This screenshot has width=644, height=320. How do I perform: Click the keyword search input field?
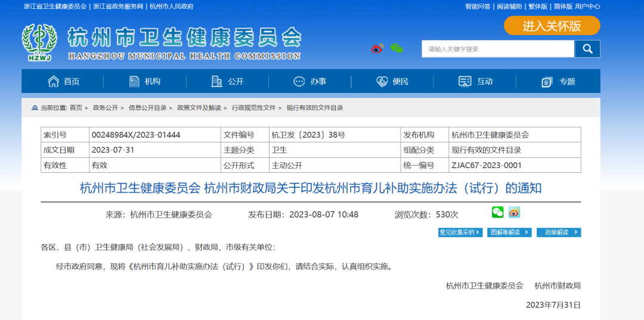coord(498,49)
